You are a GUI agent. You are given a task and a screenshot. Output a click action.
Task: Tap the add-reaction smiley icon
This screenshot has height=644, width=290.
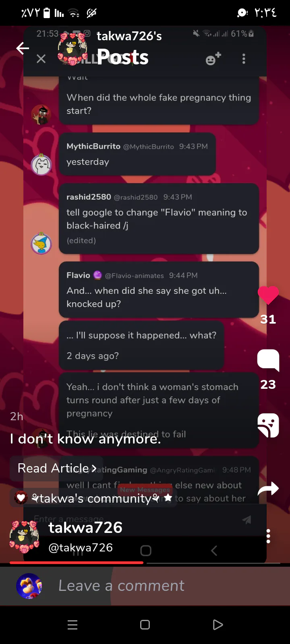pos(213,59)
